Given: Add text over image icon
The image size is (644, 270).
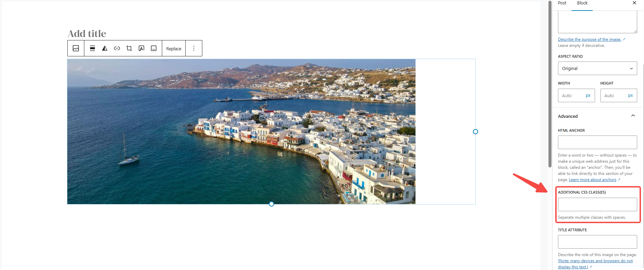Looking at the screenshot, I should 141,48.
